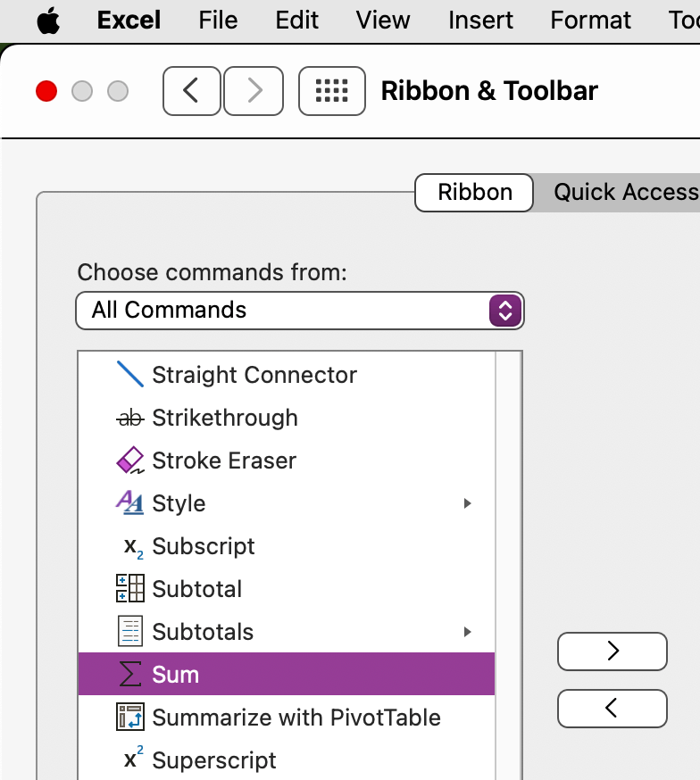Click the Sum sigma icon
Image resolution: width=700 pixels, height=780 pixels.
coord(130,675)
